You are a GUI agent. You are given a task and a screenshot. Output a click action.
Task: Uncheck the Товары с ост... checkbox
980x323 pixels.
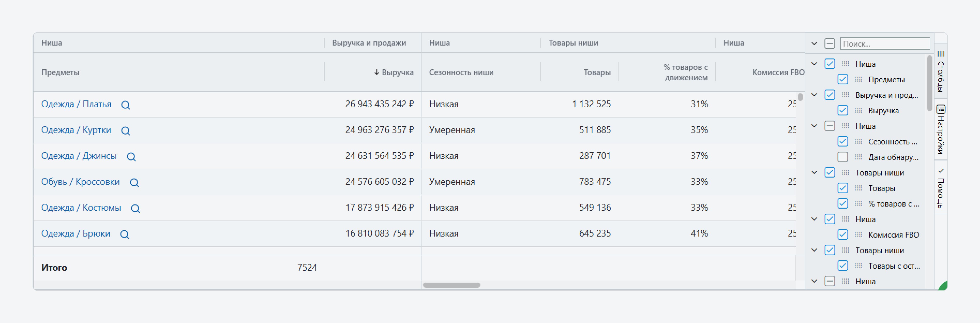coord(843,266)
